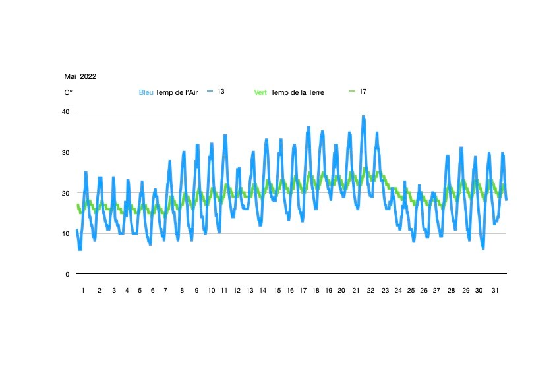The width and height of the screenshot is (555, 392).
Task: Click day '24' on the x-axis
Action: (398, 290)
